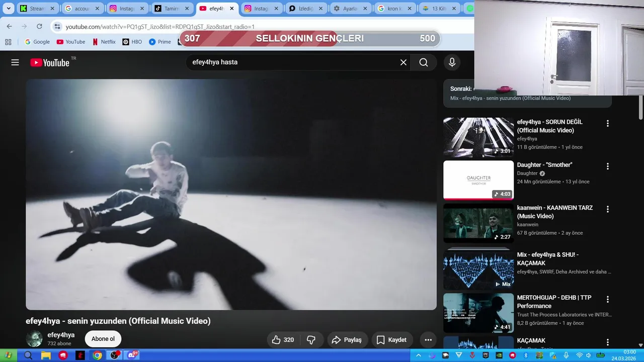Click the video title senin yuzunden
Viewport: 644px width, 362px height.
point(118,321)
